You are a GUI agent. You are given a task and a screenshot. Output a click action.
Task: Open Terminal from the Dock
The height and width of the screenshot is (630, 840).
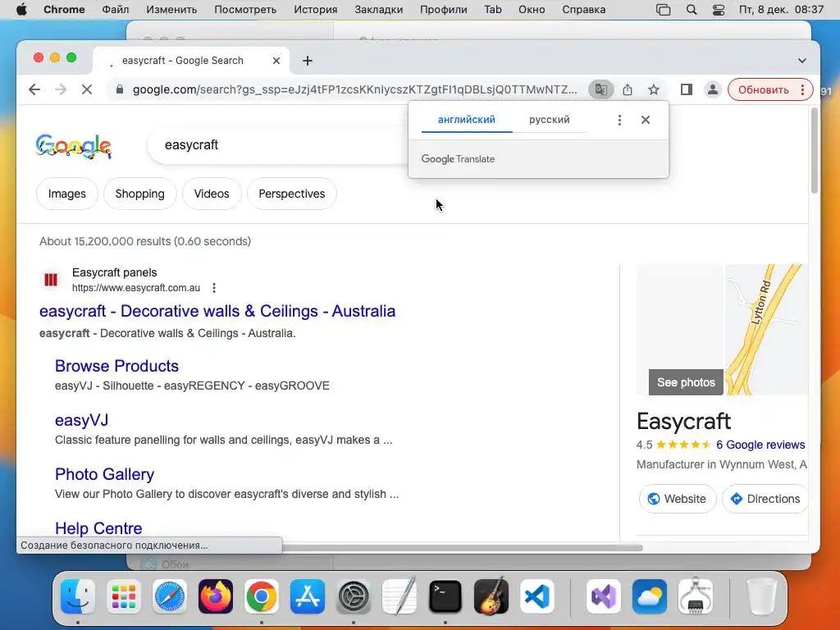[445, 596]
